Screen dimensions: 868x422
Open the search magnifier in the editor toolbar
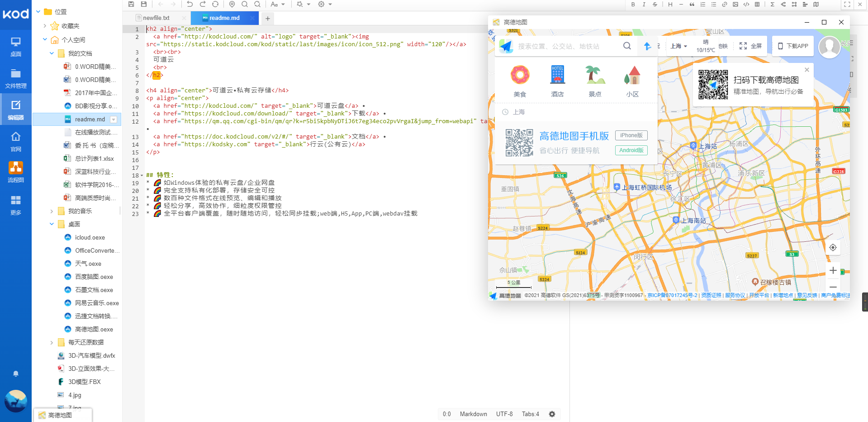245,4
